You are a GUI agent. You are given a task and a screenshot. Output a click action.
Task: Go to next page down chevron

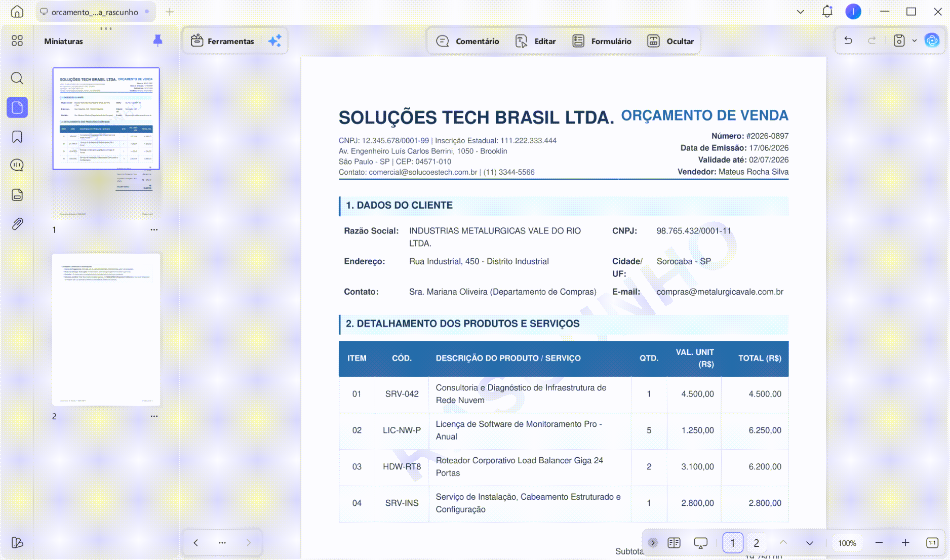tap(810, 543)
